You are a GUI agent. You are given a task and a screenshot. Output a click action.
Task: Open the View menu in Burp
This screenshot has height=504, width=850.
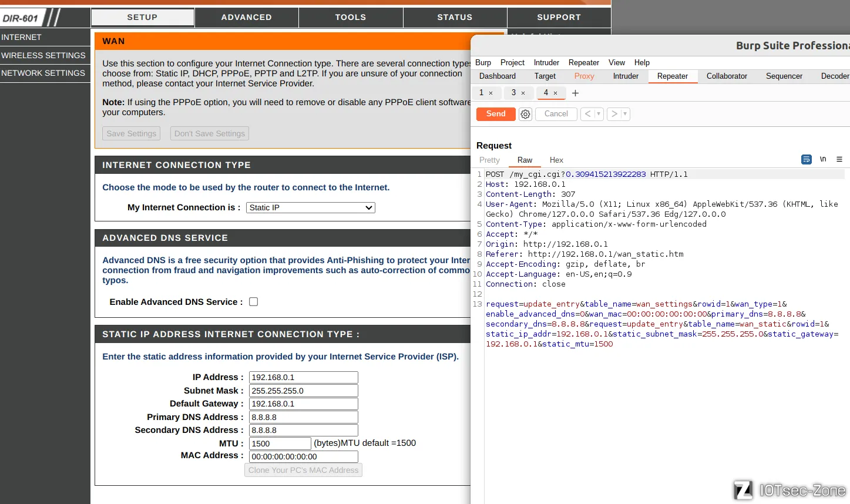[616, 62]
